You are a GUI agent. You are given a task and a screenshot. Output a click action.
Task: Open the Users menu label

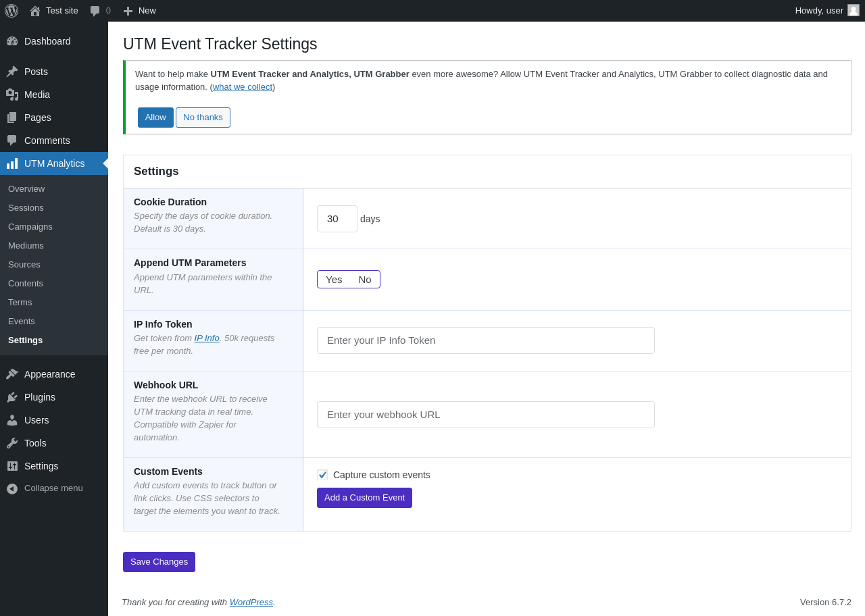(36, 420)
